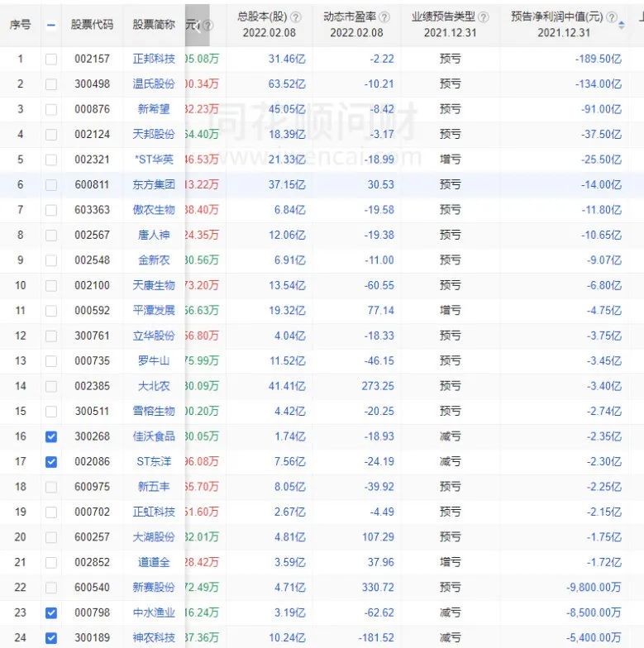Click stock code 300498
Screen dimensions: 644x648
coord(93,84)
